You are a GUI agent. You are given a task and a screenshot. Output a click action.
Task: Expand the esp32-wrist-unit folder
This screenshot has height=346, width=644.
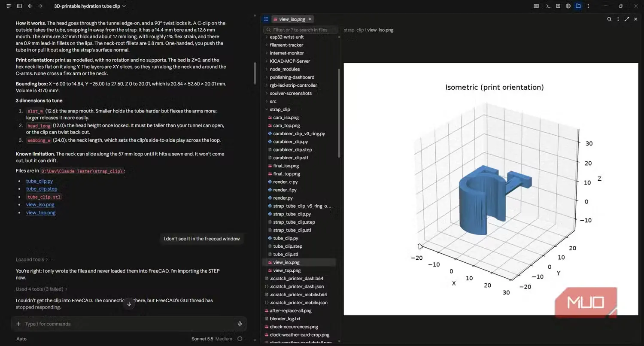click(x=286, y=37)
